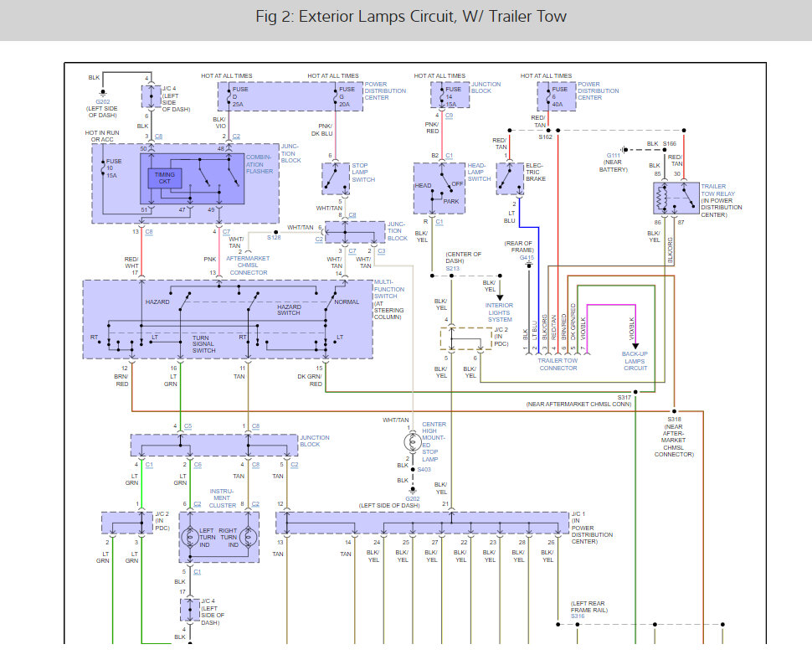The height and width of the screenshot is (665, 812).
Task: Click the G202 ground link near the BLK wire at top left
Action: coord(102,102)
